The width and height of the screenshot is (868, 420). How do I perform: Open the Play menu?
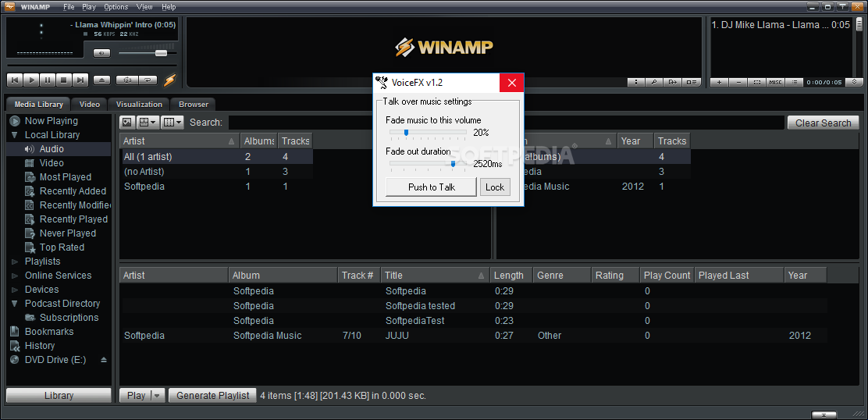[88, 7]
